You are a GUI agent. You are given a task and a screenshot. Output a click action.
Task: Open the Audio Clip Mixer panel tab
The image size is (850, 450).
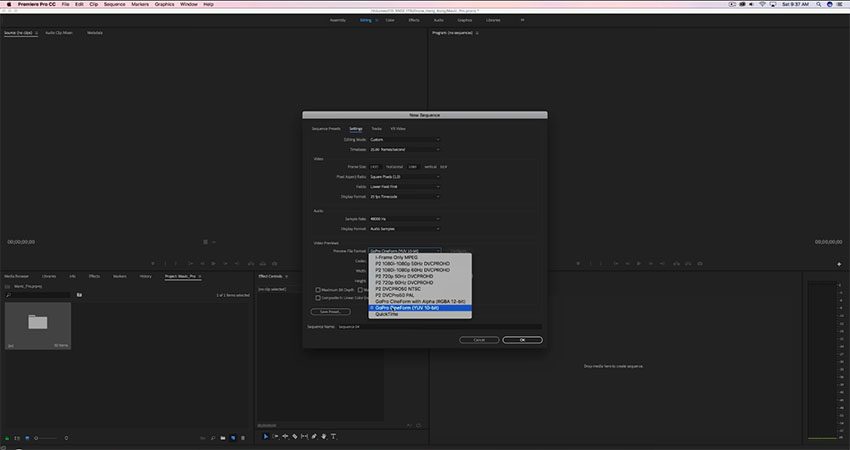pyautogui.click(x=59, y=33)
